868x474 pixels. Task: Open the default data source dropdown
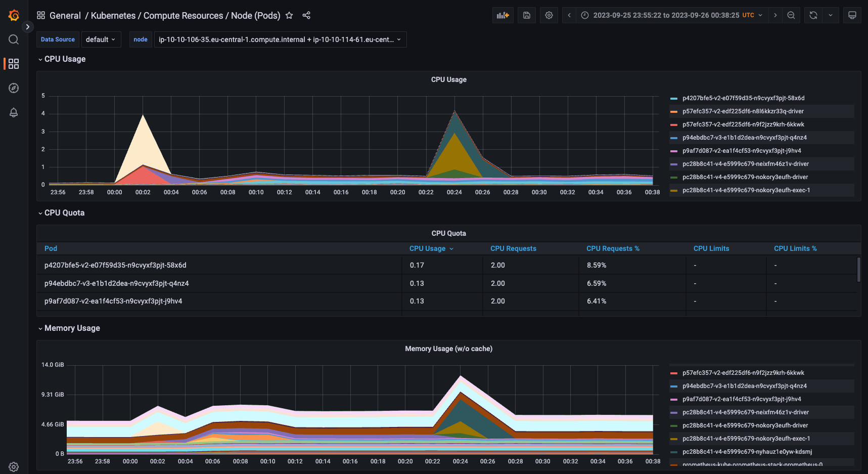(x=101, y=39)
